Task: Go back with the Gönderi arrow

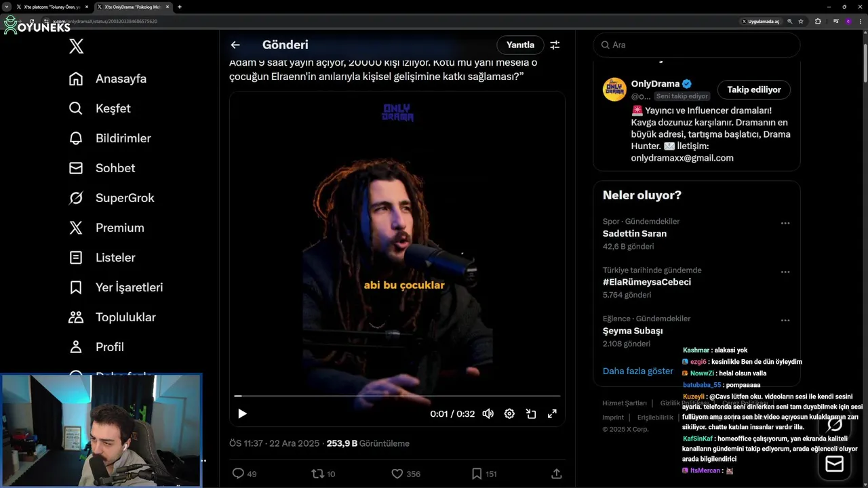Action: tap(235, 45)
